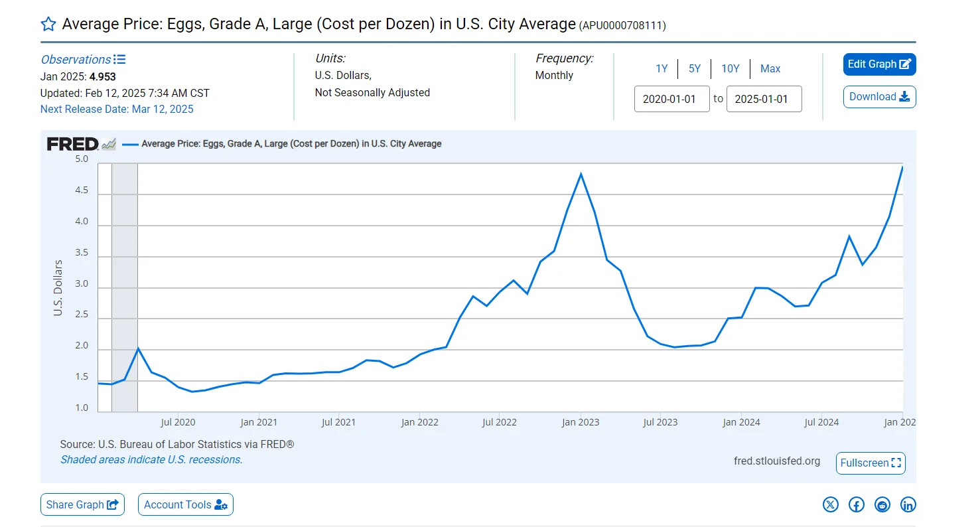Click the Jul 2022 x-axis label
Viewport: 980px width, 527px height.
pyautogui.click(x=499, y=422)
